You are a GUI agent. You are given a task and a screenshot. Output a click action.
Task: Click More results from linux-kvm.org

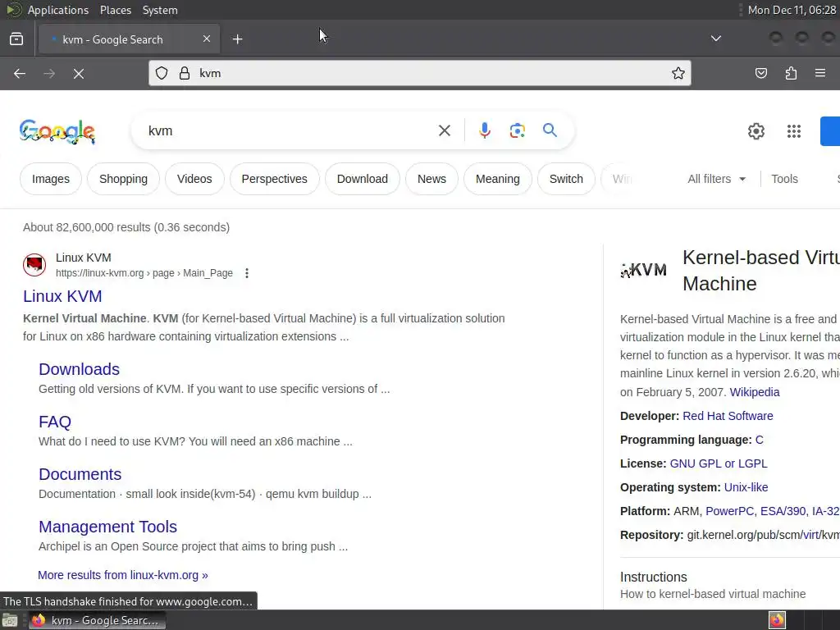[123, 575]
